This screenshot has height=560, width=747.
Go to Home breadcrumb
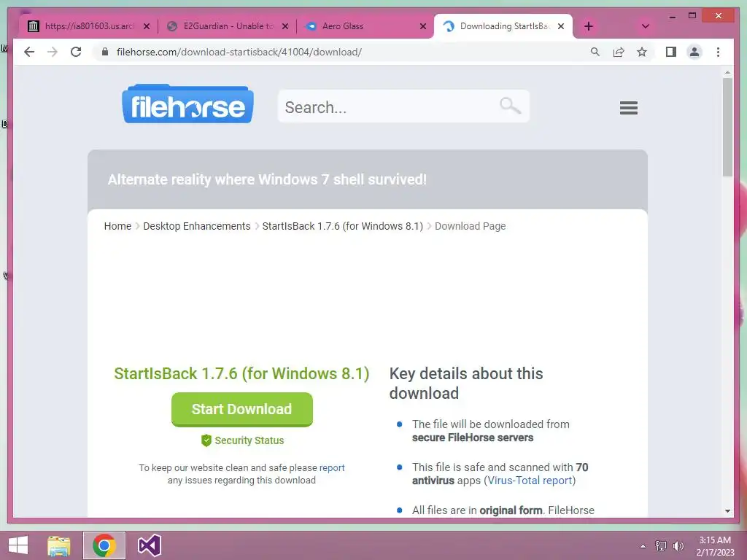[x=117, y=226]
